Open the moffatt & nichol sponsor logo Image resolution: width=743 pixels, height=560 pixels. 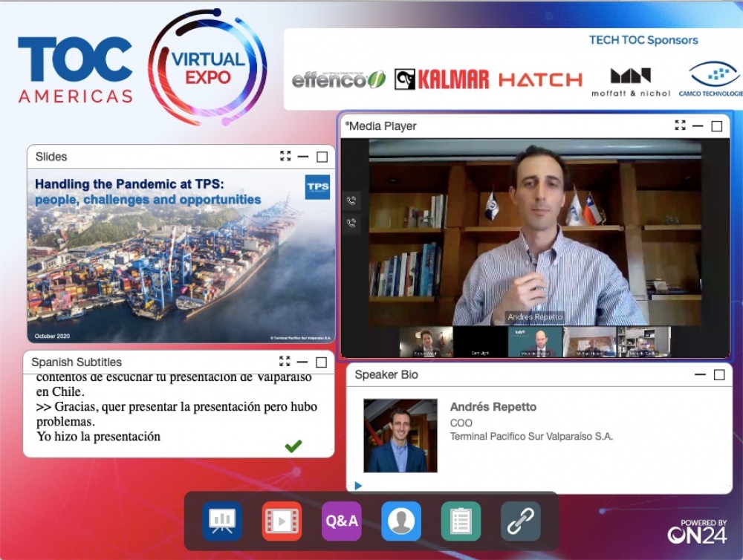click(631, 82)
